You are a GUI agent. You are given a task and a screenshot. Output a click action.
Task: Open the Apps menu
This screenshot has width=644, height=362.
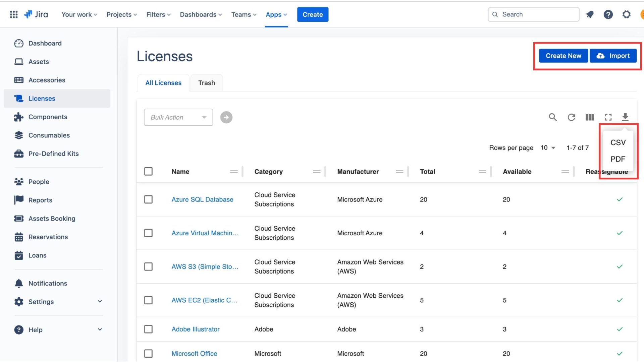(x=276, y=14)
